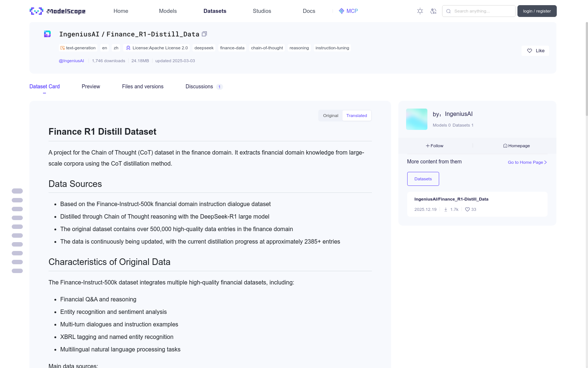Select the Dataset Card tab
The height and width of the screenshot is (368, 588).
point(44,86)
